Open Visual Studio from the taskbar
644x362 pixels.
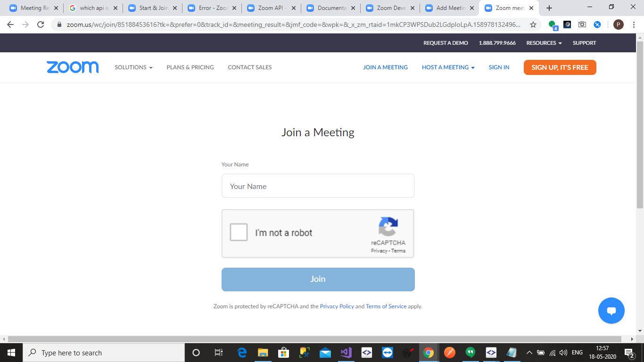coord(346,353)
